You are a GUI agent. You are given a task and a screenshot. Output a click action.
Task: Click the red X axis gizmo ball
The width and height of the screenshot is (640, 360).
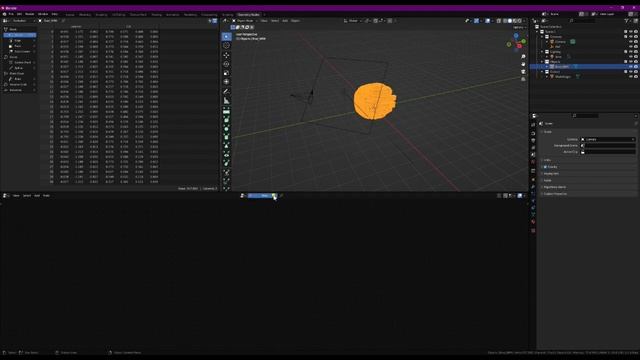coord(519,46)
